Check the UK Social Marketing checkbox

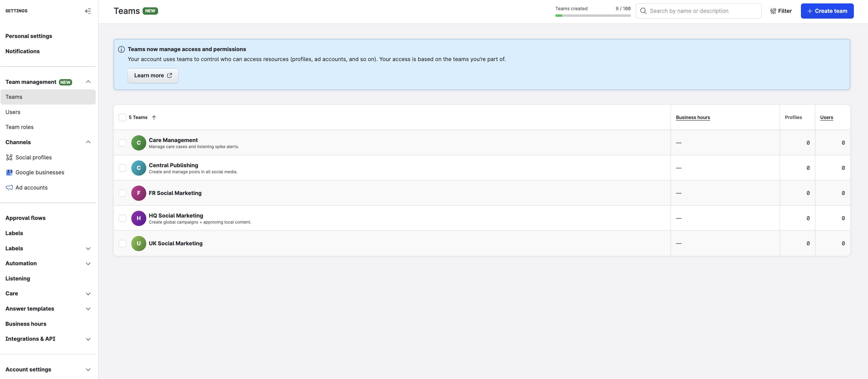point(122,243)
